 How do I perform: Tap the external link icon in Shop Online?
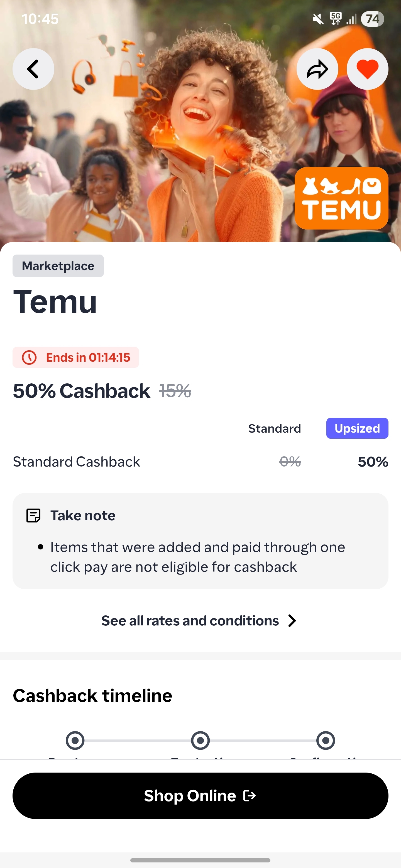point(250,796)
